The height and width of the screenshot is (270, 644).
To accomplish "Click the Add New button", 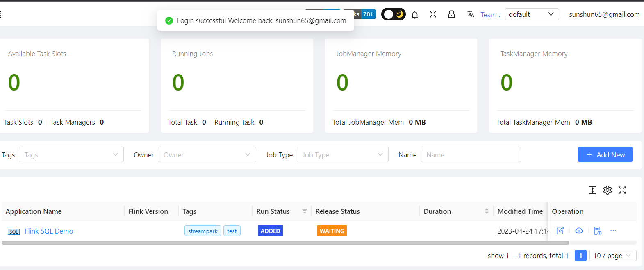I will pos(605,155).
